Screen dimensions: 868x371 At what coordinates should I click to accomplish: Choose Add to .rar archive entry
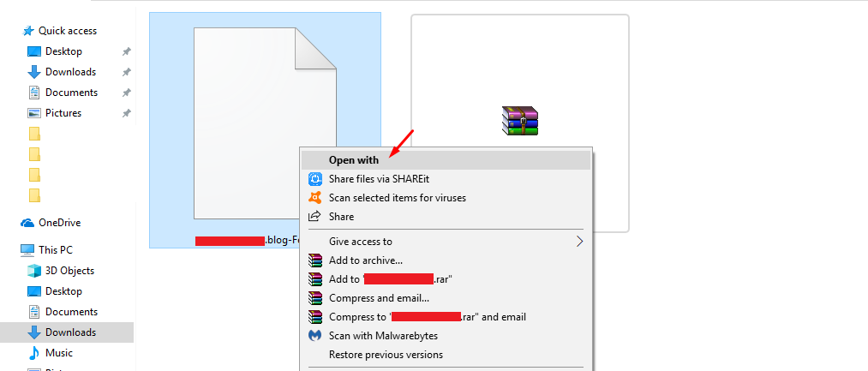pos(446,279)
